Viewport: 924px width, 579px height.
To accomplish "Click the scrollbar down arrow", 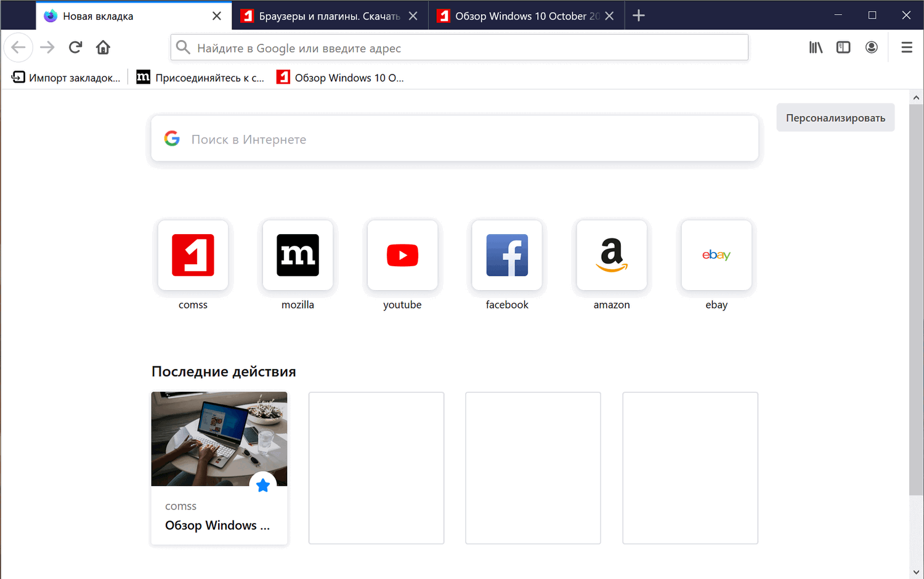I will click(916, 572).
